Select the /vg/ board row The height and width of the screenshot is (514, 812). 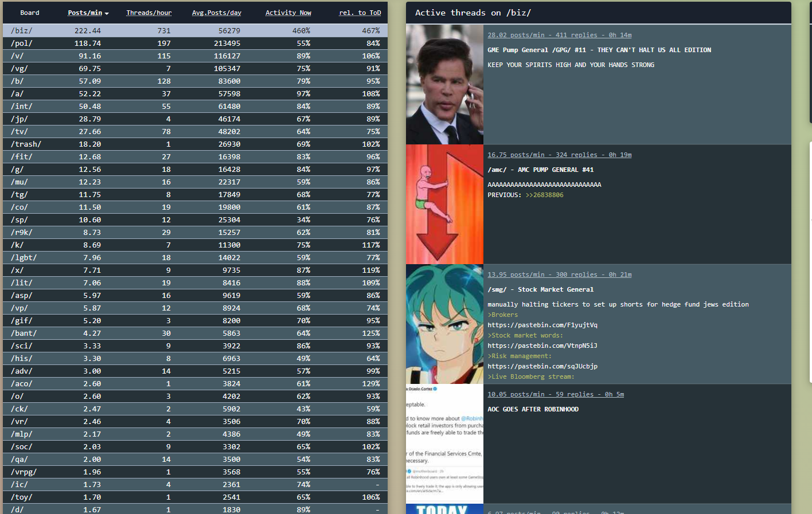(195, 68)
